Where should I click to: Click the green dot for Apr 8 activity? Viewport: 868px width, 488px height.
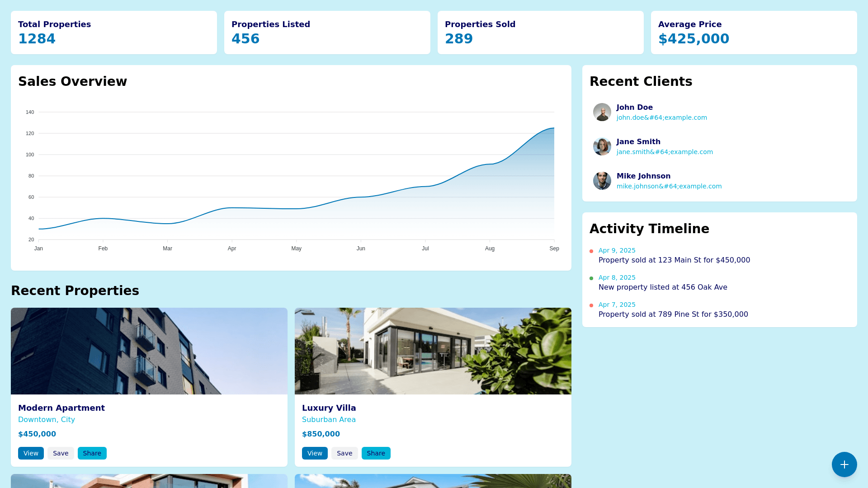pos(591,278)
